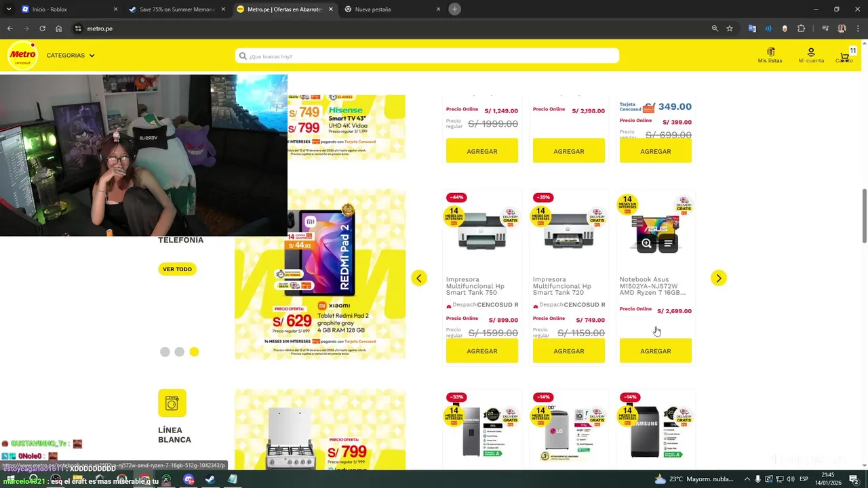Viewport: 868px width, 488px height.
Task: Click AGREGAR for the S/ 2,198.00 product
Action: [x=569, y=151]
